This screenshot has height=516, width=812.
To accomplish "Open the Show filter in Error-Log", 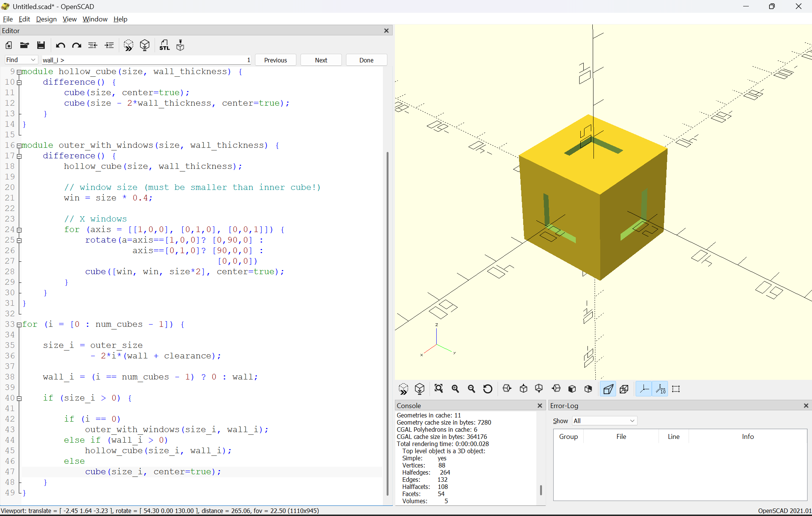I will [x=603, y=421].
